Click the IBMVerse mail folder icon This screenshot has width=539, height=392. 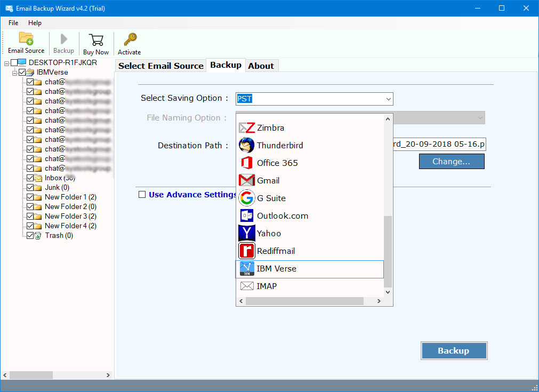point(30,72)
